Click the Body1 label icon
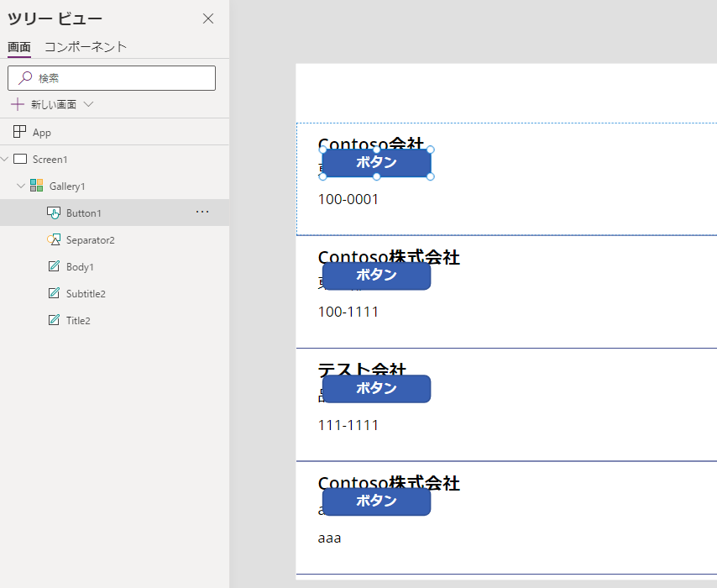This screenshot has width=717, height=588. (54, 266)
